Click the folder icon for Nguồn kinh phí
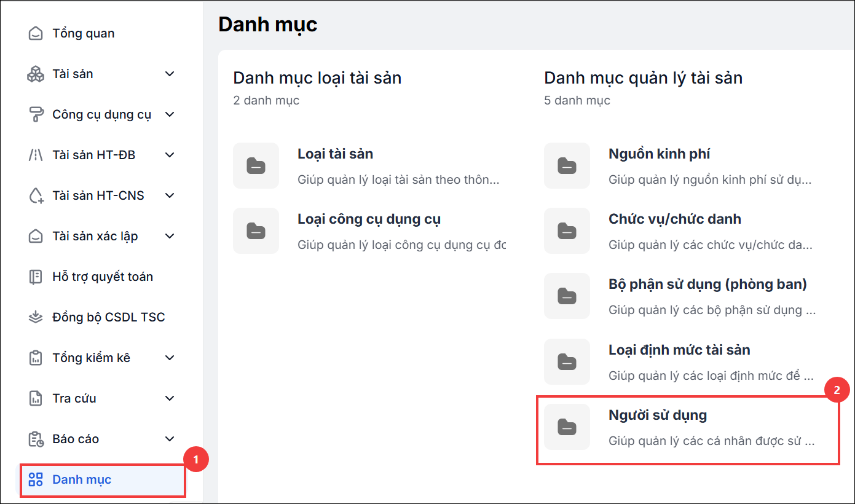 click(x=567, y=165)
